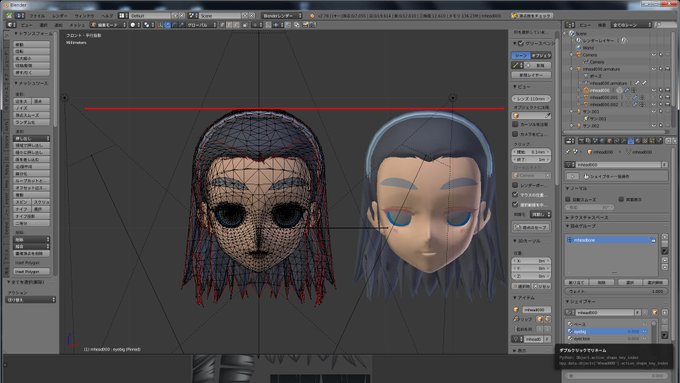Open the グローバル orientation dropdown

coord(201,25)
